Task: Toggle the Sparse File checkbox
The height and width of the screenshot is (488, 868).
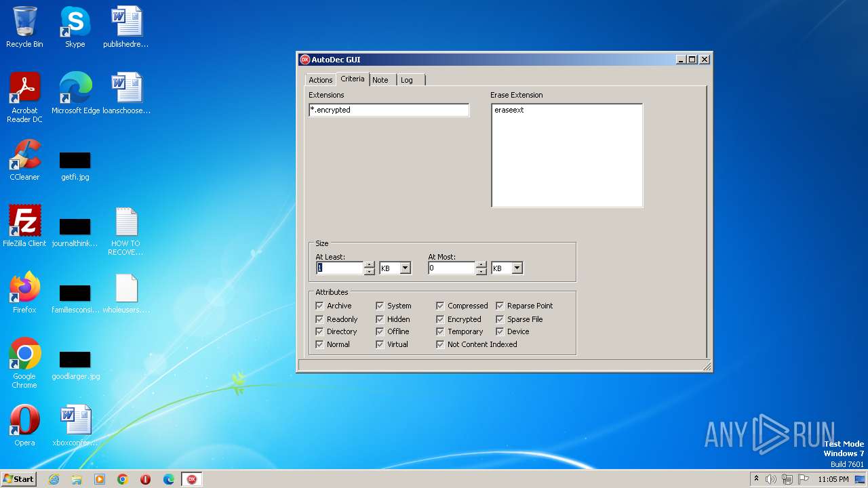Action: 500,319
